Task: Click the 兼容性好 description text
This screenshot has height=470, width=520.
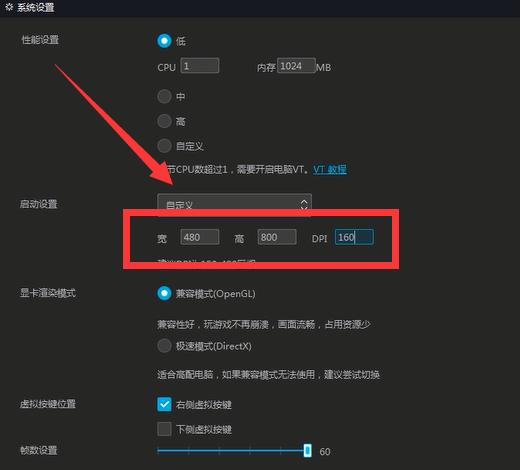Action: coord(264,324)
